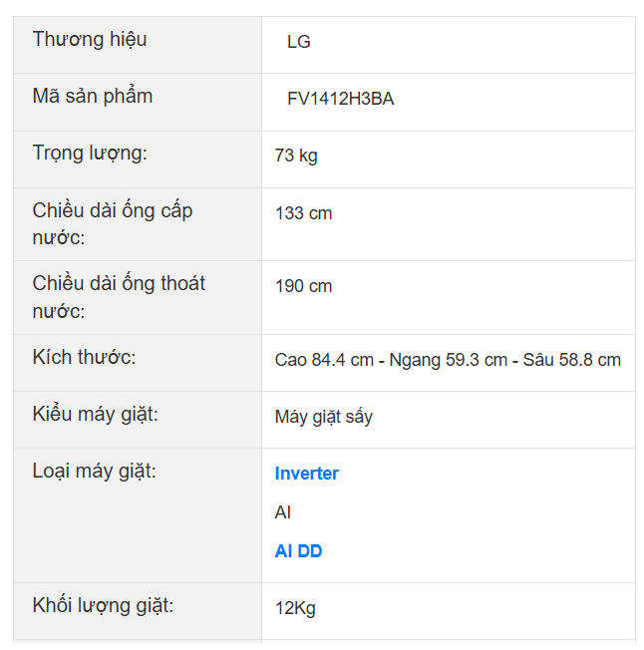
Task: Click the Máy giặt sấy value
Action: pyautogui.click(x=323, y=417)
